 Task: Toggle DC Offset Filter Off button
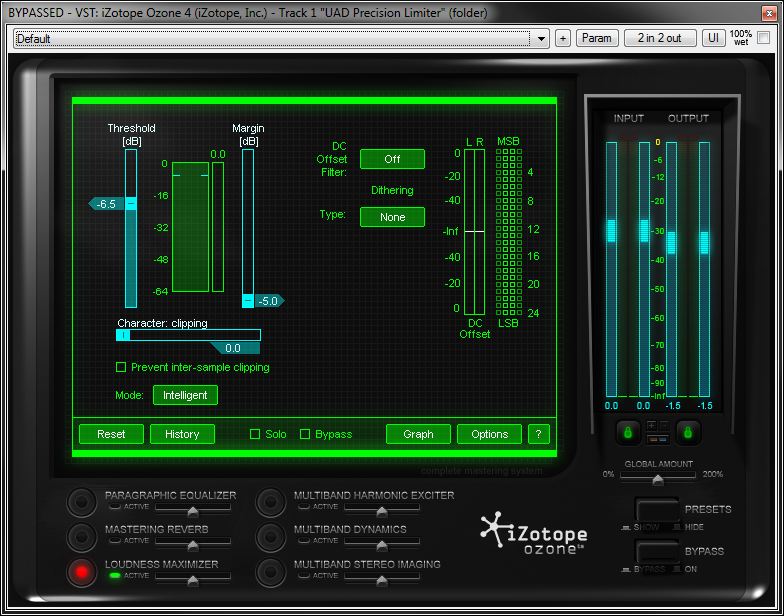tap(392, 159)
